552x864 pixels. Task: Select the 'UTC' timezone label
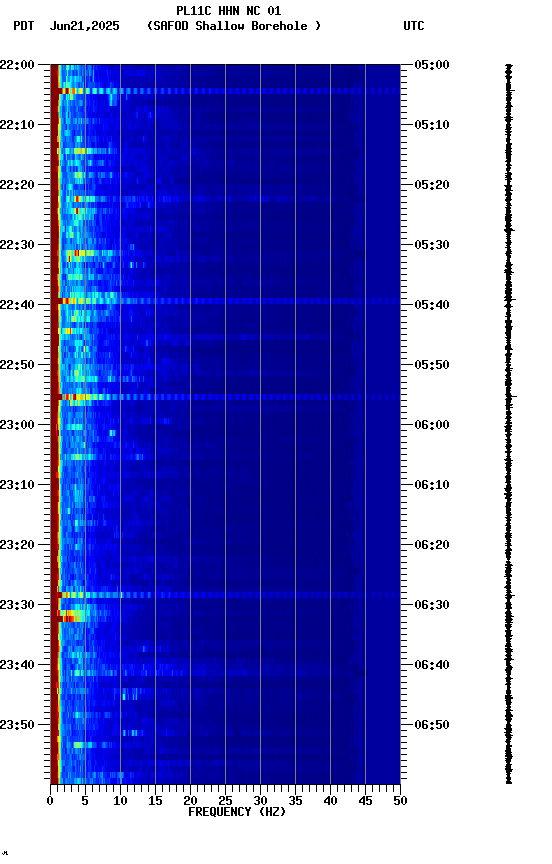click(x=414, y=26)
